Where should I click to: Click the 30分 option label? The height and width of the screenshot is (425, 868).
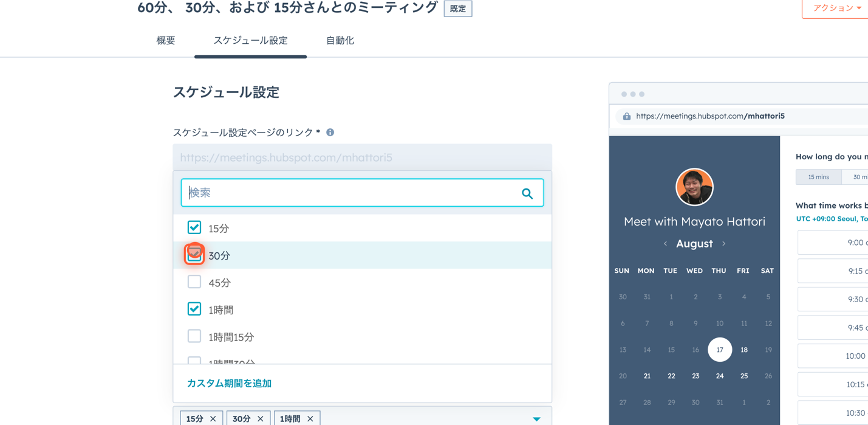click(219, 256)
